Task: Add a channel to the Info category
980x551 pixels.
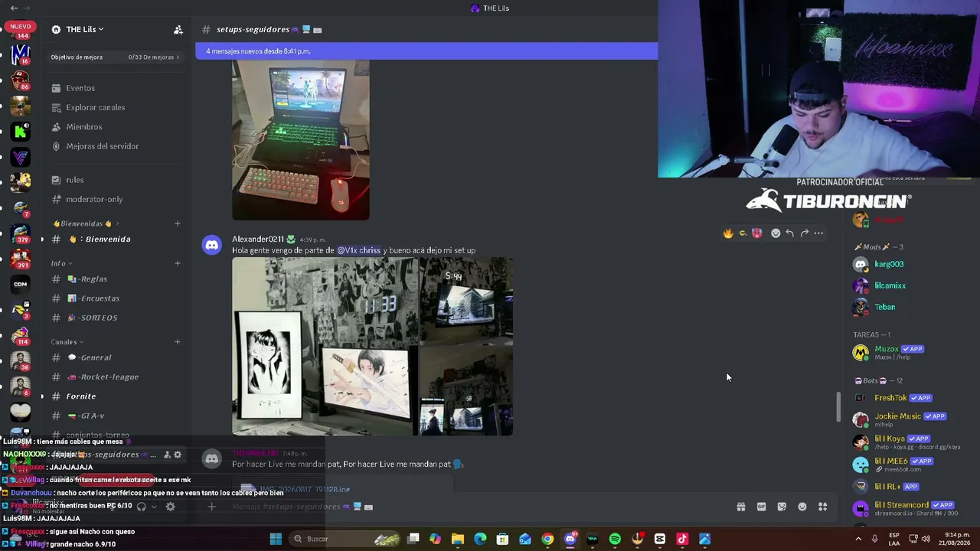Action: [x=178, y=263]
